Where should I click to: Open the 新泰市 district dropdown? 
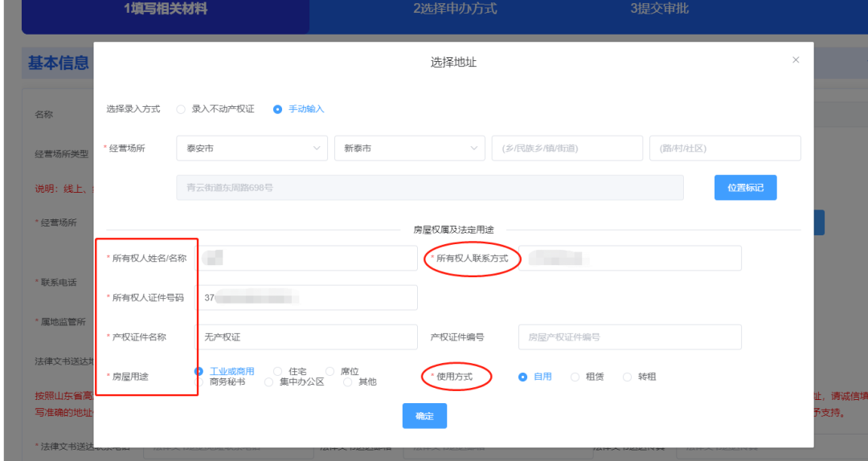410,149
